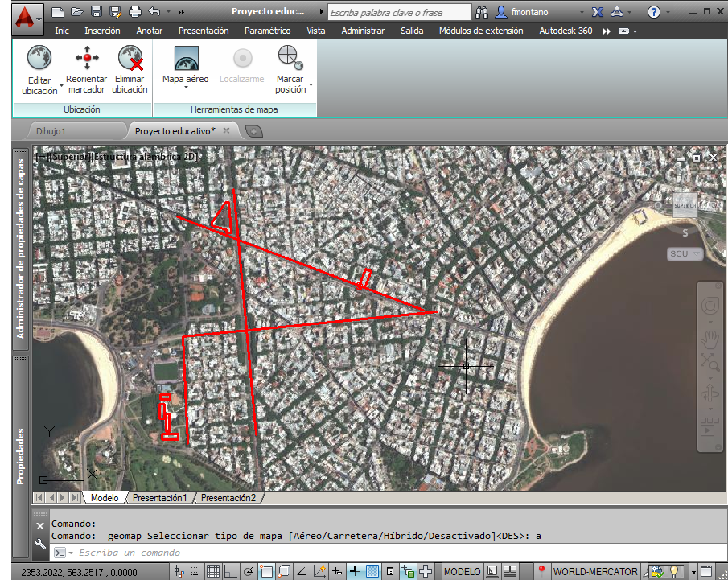
Task: Click the Isolate Objects lightbulb icon
Action: [675, 571]
